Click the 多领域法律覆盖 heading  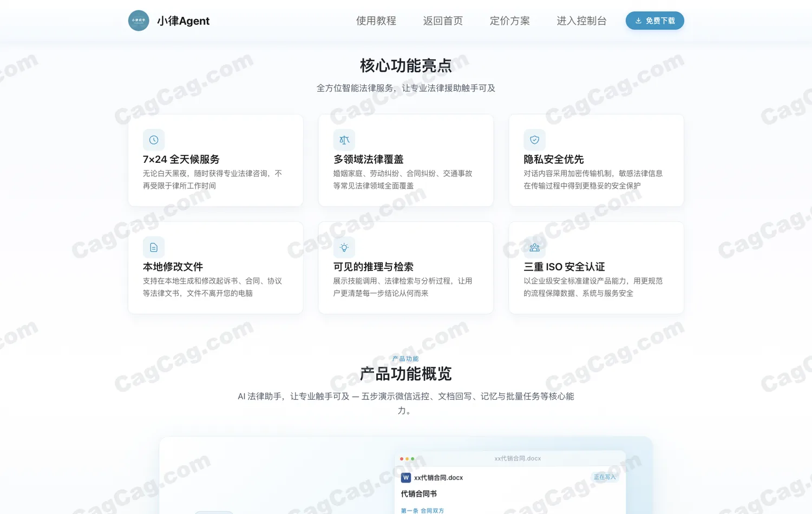(369, 159)
